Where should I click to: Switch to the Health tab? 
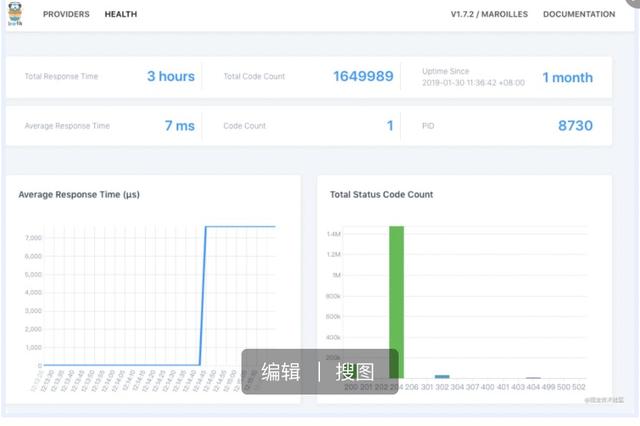pyautogui.click(x=121, y=14)
